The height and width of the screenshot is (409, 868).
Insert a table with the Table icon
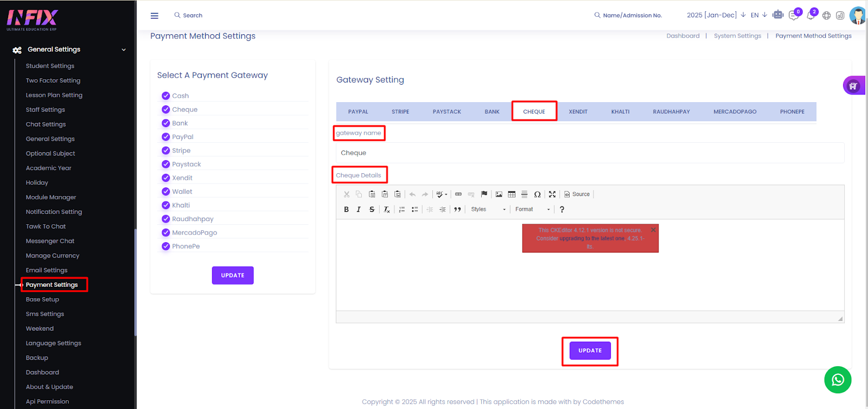tap(512, 194)
